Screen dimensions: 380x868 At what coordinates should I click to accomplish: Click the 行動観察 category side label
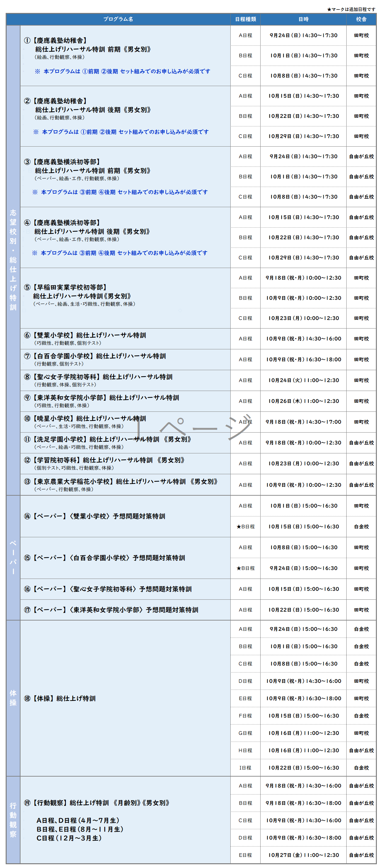pos(13,820)
